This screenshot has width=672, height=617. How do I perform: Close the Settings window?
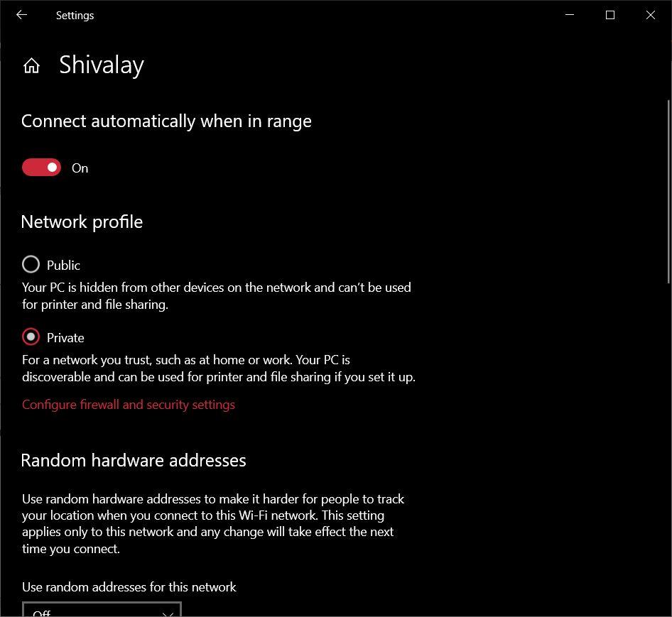[650, 15]
